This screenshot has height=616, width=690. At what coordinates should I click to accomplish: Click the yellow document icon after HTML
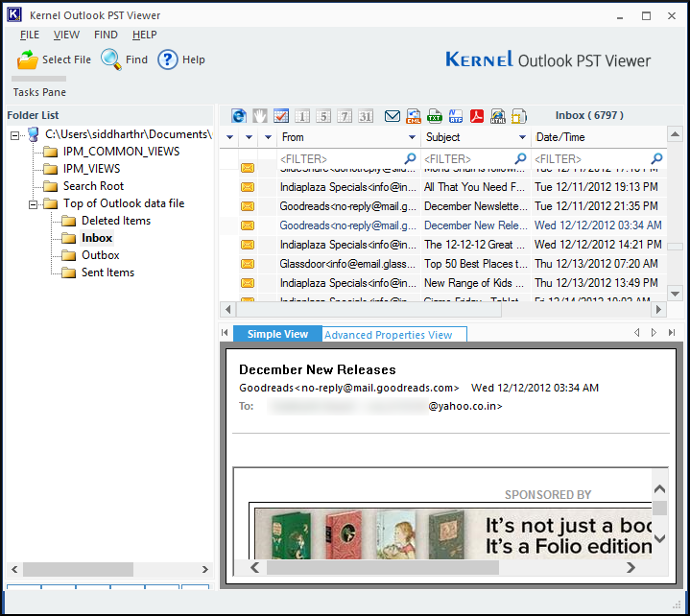519,116
